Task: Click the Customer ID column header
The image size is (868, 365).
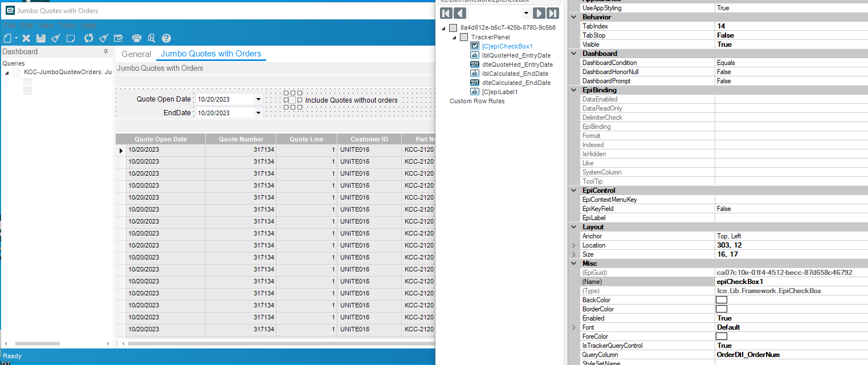Action: point(369,139)
